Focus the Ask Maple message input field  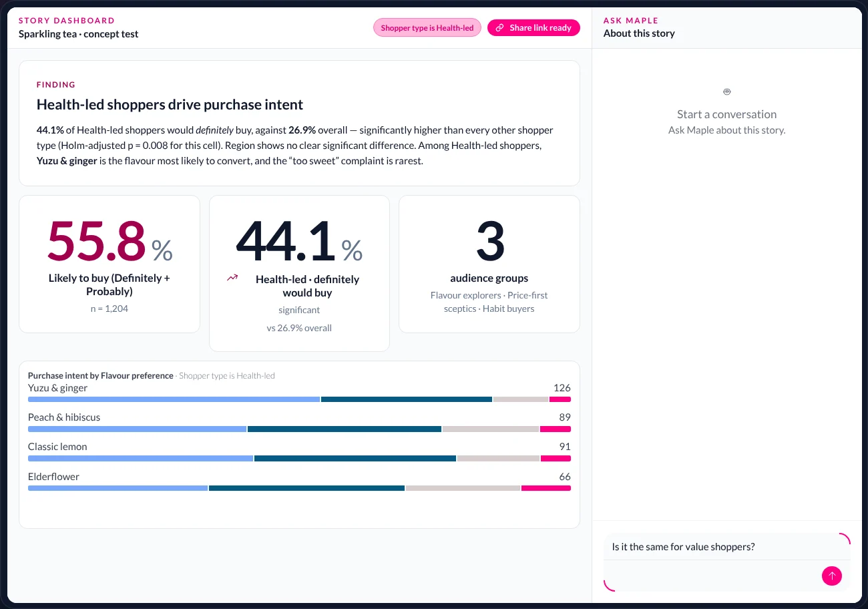click(x=726, y=547)
